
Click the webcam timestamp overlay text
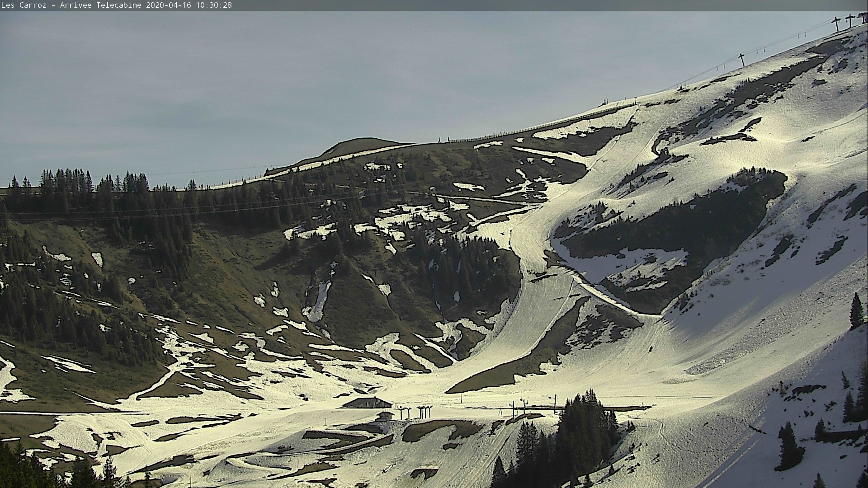(x=116, y=5)
